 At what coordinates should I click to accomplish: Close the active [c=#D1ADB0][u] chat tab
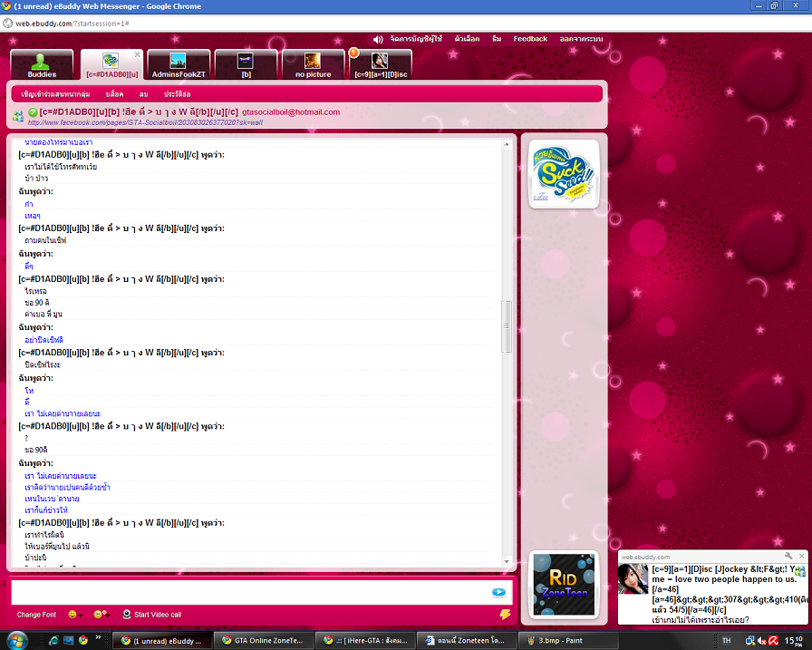click(x=137, y=54)
